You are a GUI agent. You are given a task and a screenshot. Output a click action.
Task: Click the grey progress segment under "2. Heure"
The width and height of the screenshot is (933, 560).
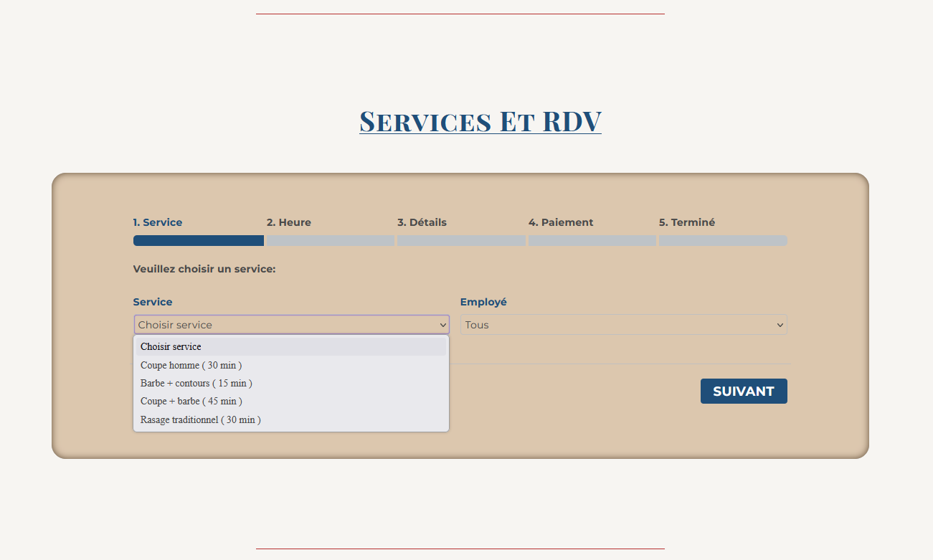[331, 240]
